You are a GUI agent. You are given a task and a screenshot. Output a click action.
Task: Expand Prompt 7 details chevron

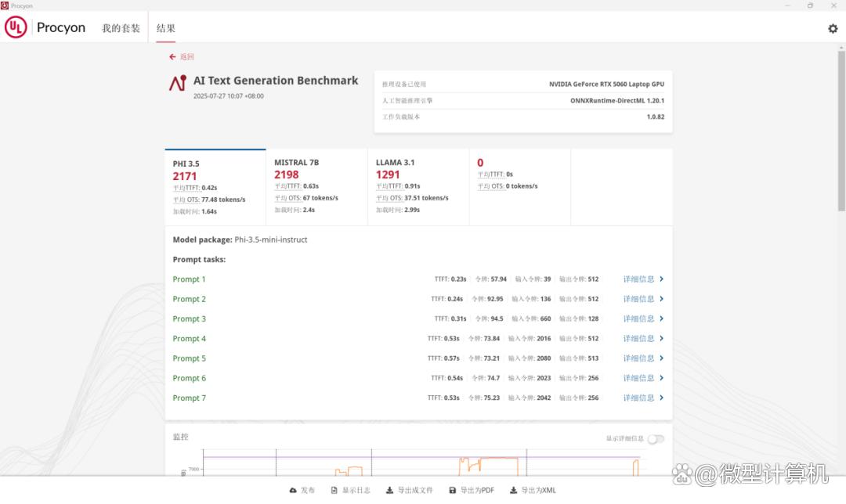pyautogui.click(x=662, y=398)
